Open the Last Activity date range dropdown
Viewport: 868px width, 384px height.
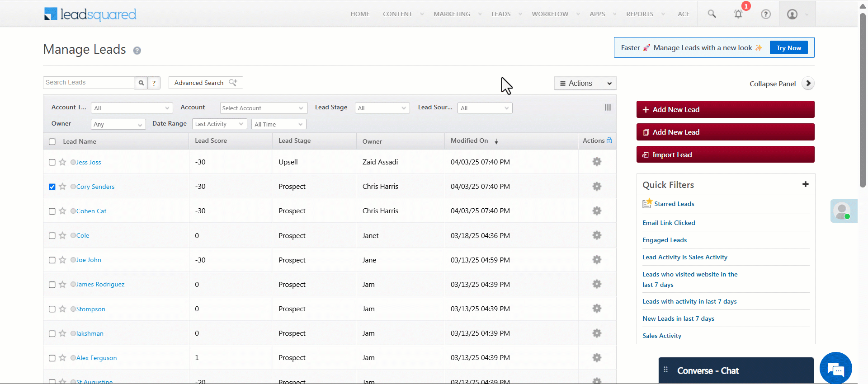[x=219, y=124]
